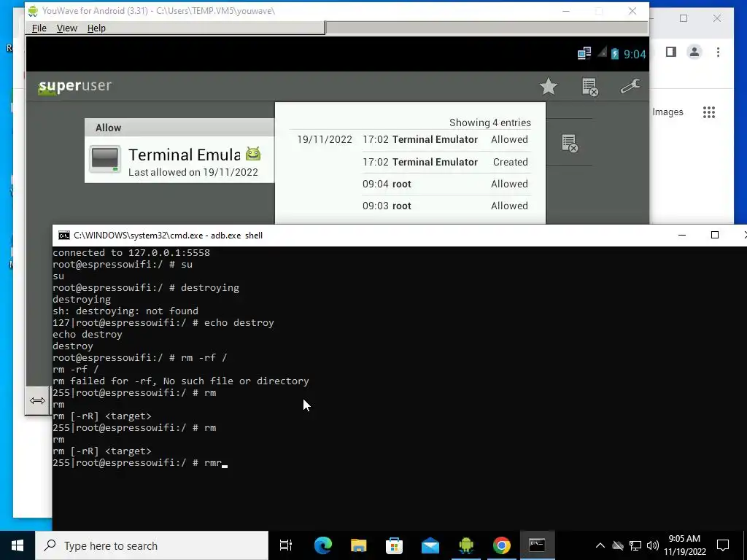Show hidden system tray icons

coord(600,545)
